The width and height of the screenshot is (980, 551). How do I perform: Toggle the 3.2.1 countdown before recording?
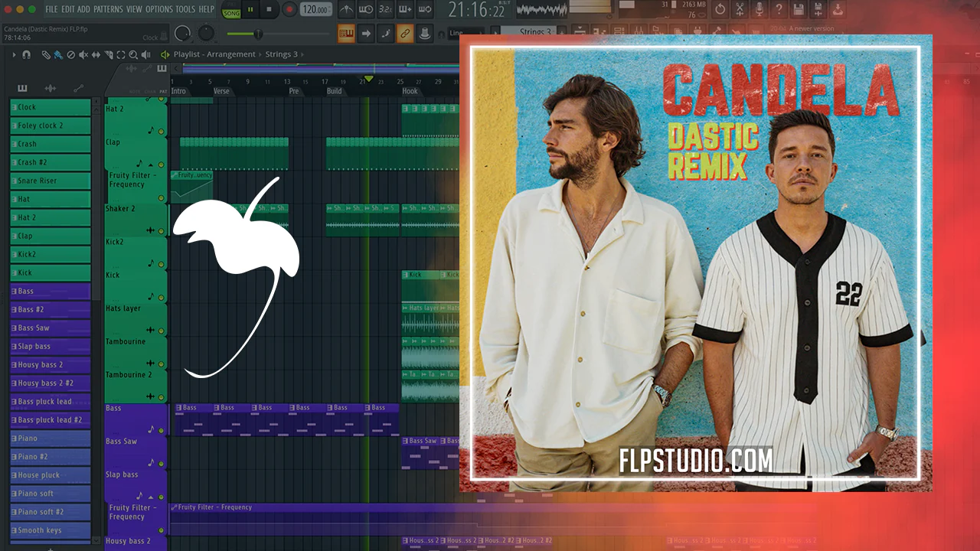[x=386, y=10]
